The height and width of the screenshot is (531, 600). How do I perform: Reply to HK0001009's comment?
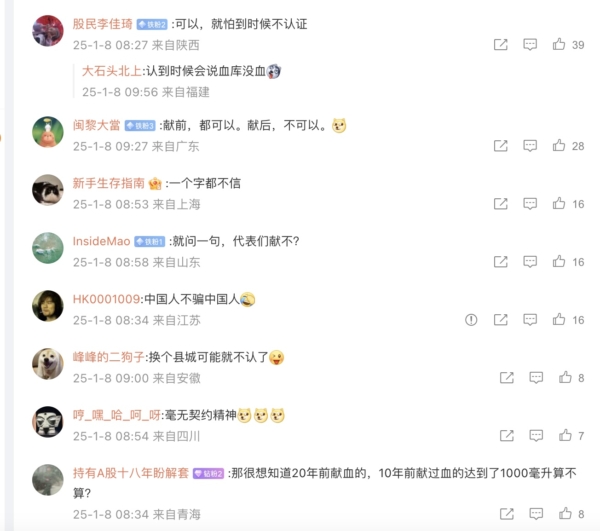tap(530, 319)
